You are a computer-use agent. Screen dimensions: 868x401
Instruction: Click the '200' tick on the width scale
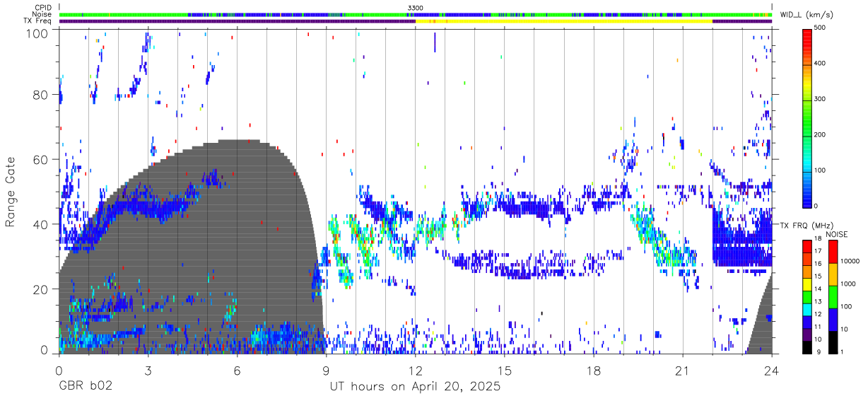[x=821, y=134]
